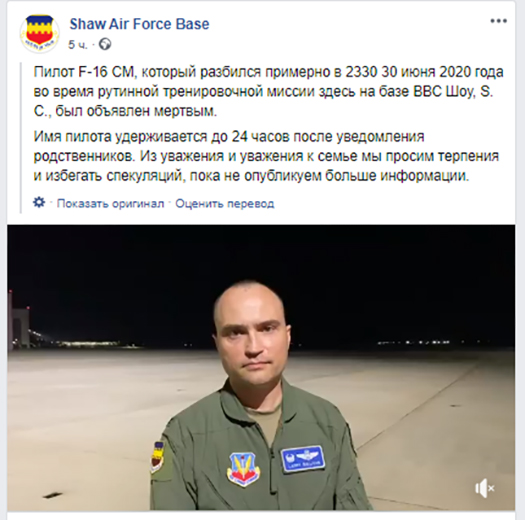Click the blue name patch on the flight suit
This screenshot has width=525, height=520.
click(x=303, y=459)
